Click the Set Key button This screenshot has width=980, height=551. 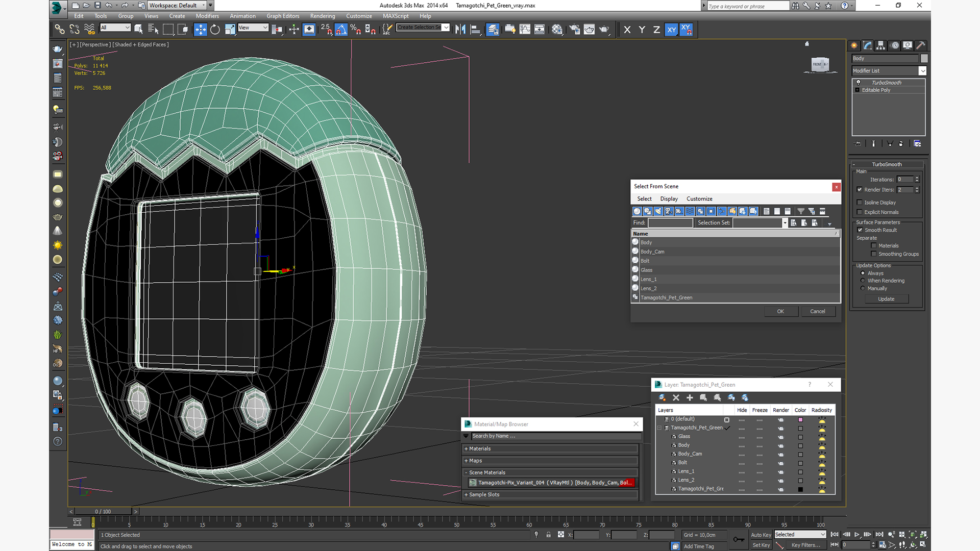[761, 545]
